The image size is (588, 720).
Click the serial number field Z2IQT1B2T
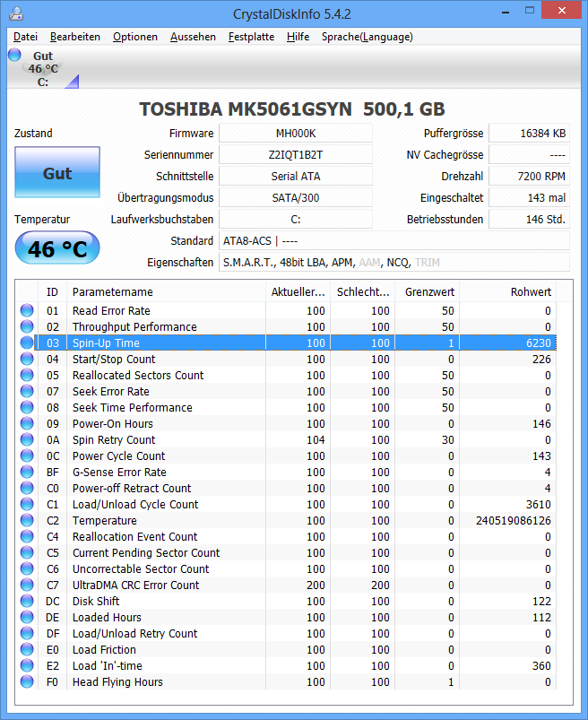point(296,155)
